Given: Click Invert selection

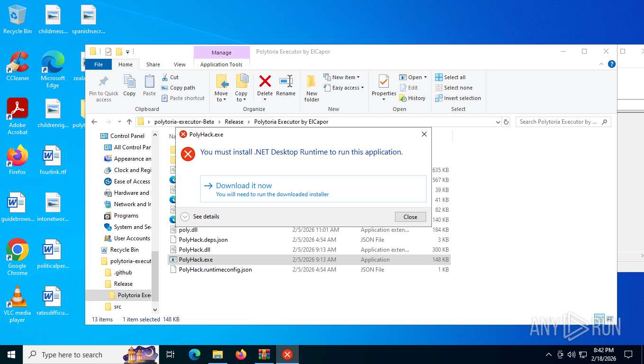Looking at the screenshot, I should coord(458,98).
